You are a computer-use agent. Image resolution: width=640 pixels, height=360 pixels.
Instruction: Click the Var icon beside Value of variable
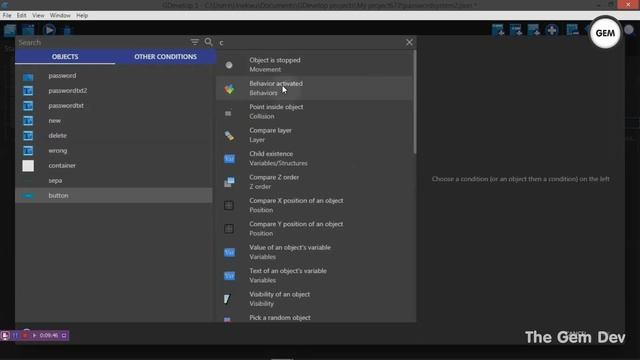tap(229, 252)
